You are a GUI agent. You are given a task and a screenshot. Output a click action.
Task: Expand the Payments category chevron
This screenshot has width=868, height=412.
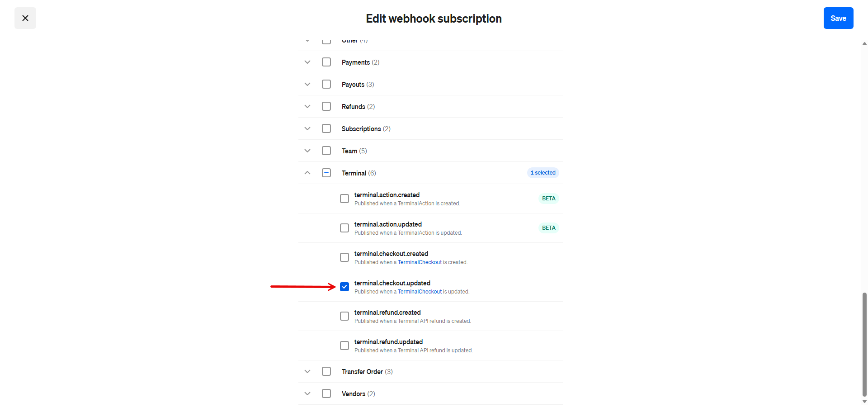(x=307, y=62)
